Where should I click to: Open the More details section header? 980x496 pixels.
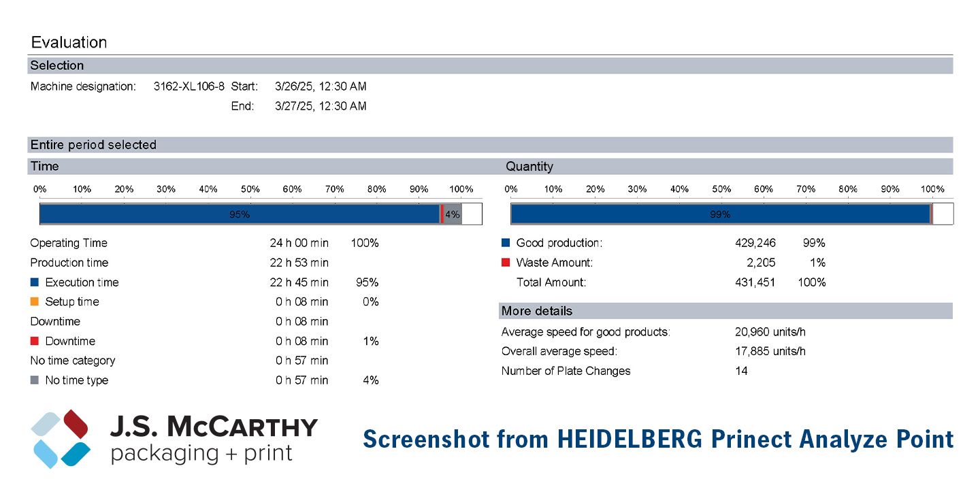click(x=725, y=311)
